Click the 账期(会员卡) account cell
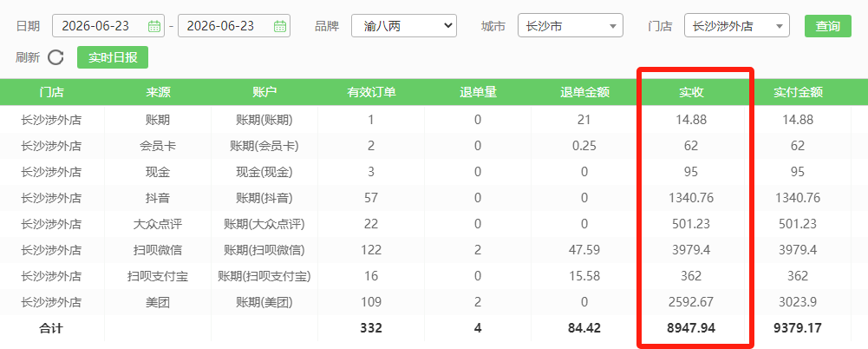 coord(264,146)
